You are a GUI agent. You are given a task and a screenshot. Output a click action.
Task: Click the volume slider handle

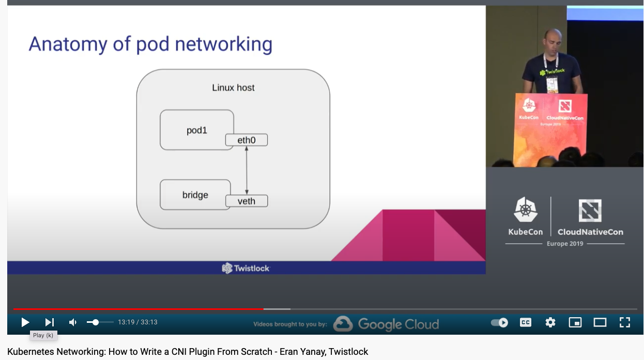coord(95,322)
